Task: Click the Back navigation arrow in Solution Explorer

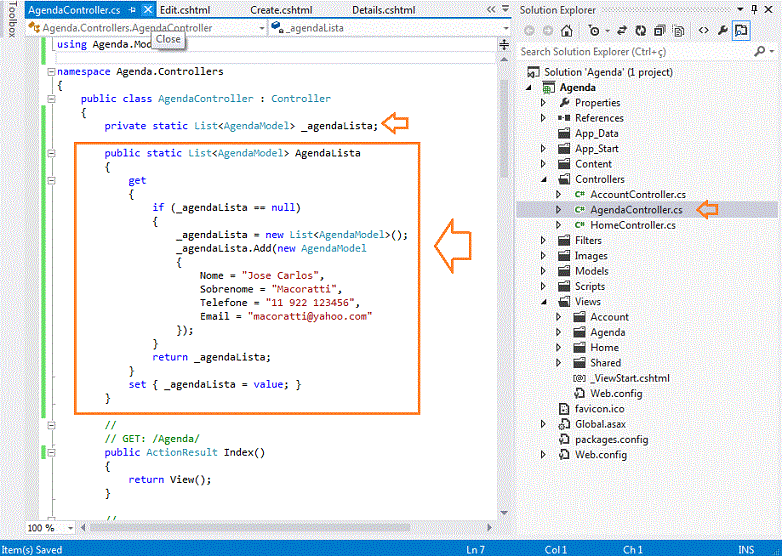Action: pyautogui.click(x=530, y=31)
